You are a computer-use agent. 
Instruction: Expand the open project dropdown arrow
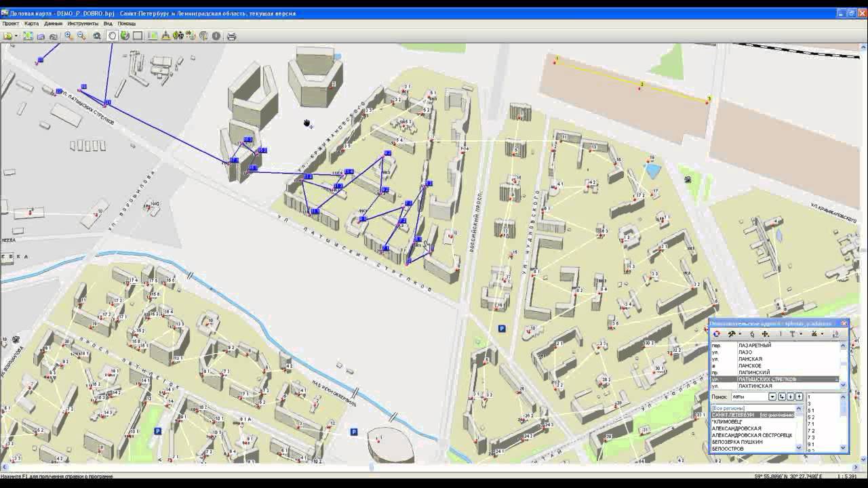[16, 36]
